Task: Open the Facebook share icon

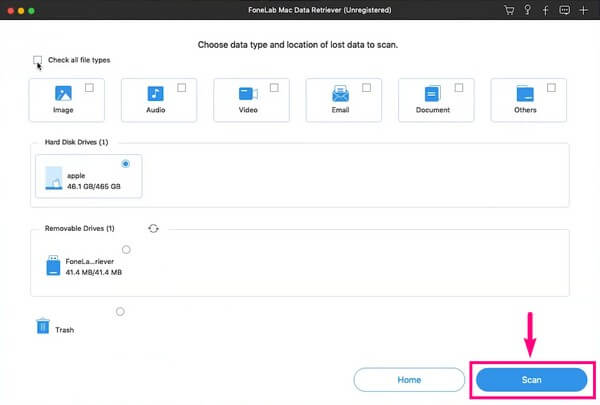Action: point(546,10)
